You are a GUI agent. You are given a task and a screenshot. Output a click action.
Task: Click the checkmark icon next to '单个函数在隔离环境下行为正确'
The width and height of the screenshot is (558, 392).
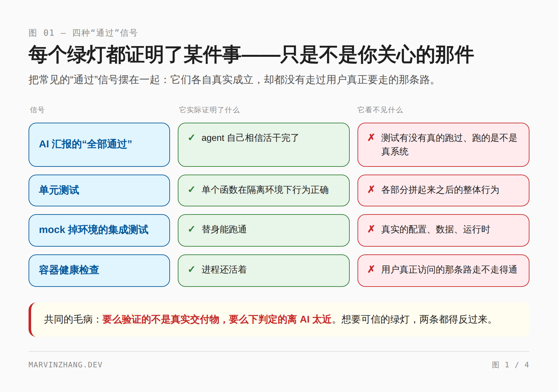tap(191, 190)
